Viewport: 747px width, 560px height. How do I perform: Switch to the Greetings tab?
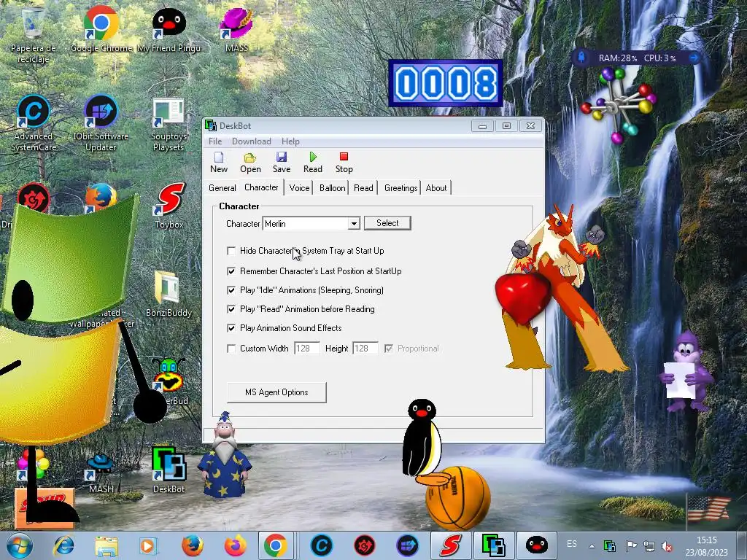click(x=400, y=188)
